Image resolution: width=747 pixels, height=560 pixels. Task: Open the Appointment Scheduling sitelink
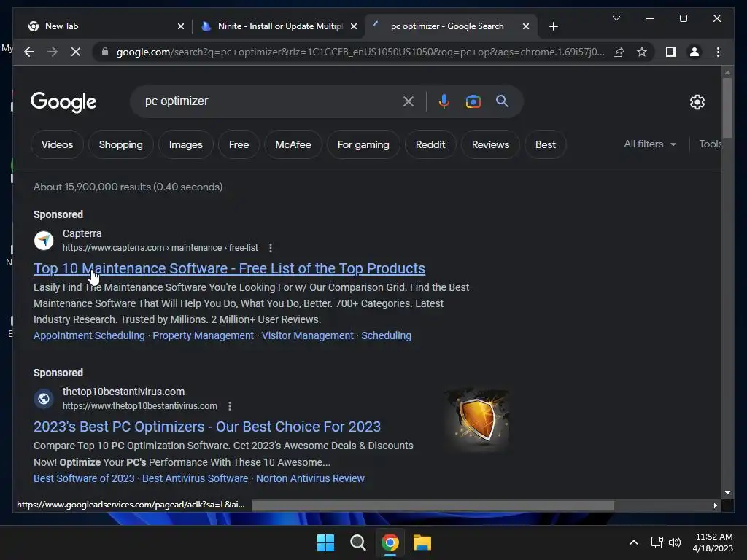89,335
